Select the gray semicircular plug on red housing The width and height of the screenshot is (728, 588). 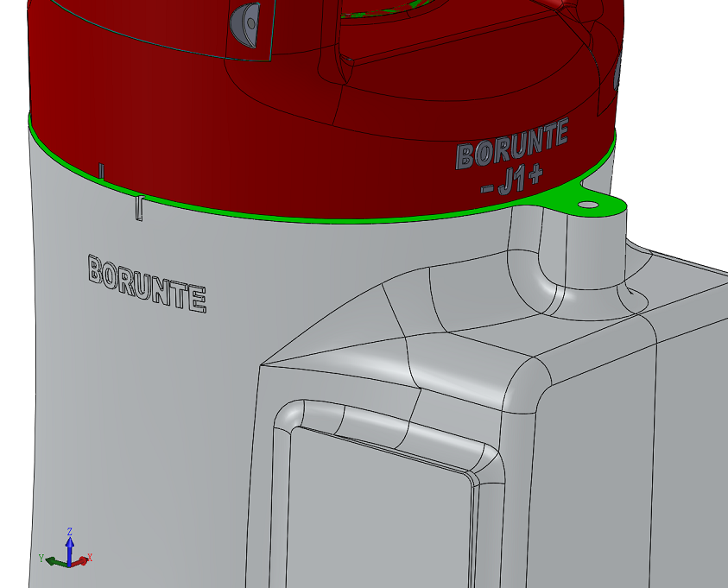245,25
